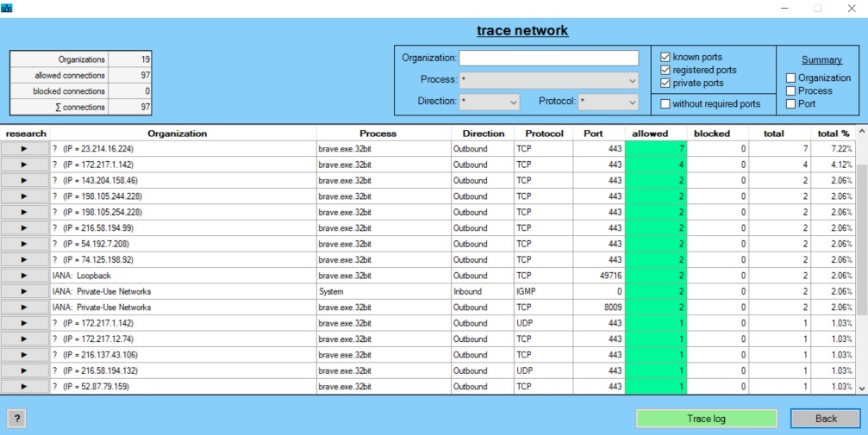868x435 pixels.
Task: Sort by blocked column header
Action: 712,134
